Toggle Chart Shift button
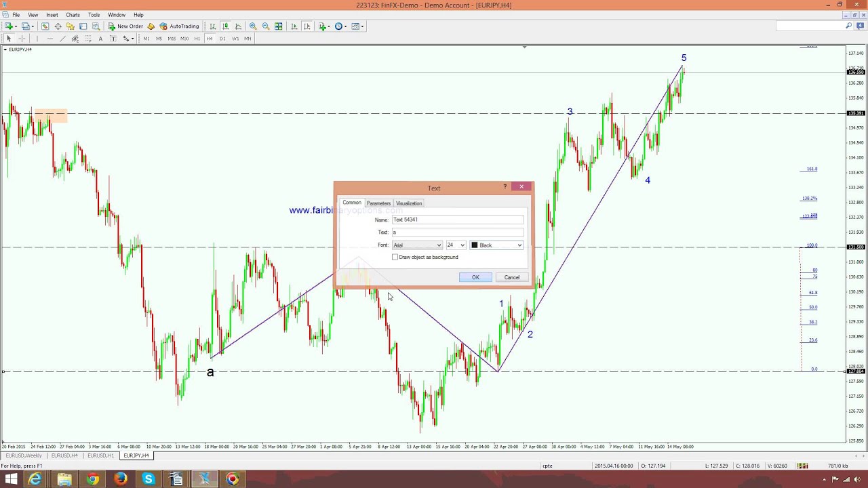 307,26
